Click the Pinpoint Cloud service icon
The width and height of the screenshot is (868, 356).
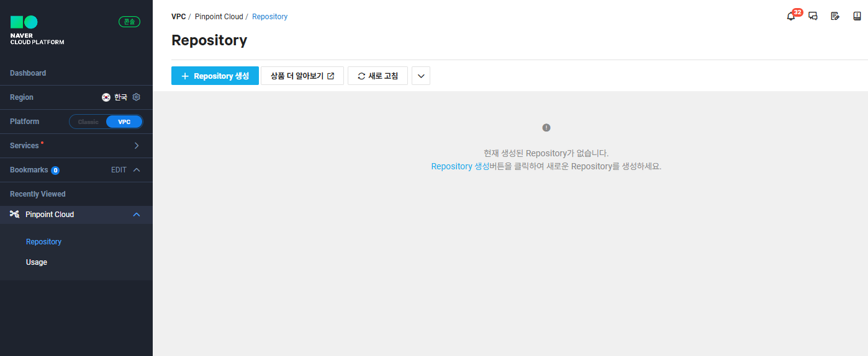click(x=15, y=215)
